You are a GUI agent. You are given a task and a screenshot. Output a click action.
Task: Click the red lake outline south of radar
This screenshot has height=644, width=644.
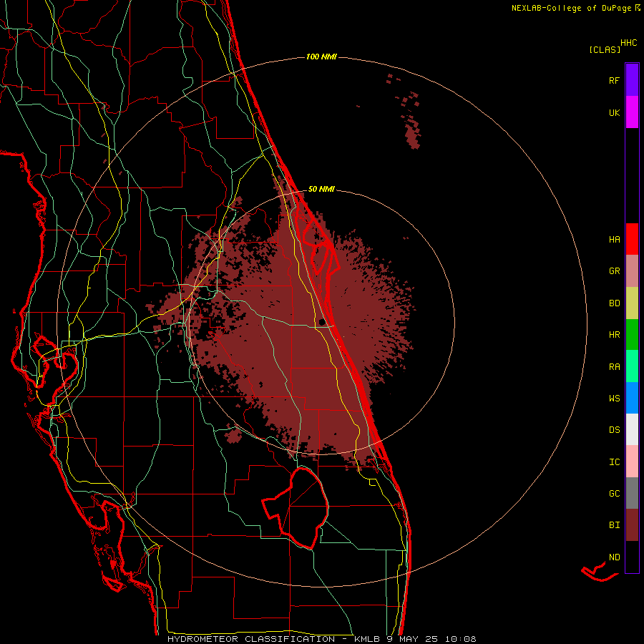pos(296,508)
